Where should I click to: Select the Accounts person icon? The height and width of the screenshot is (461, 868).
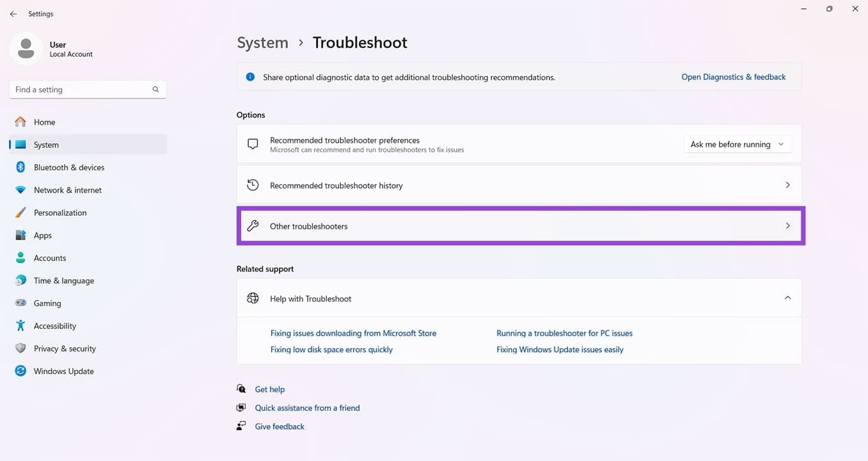pyautogui.click(x=21, y=257)
